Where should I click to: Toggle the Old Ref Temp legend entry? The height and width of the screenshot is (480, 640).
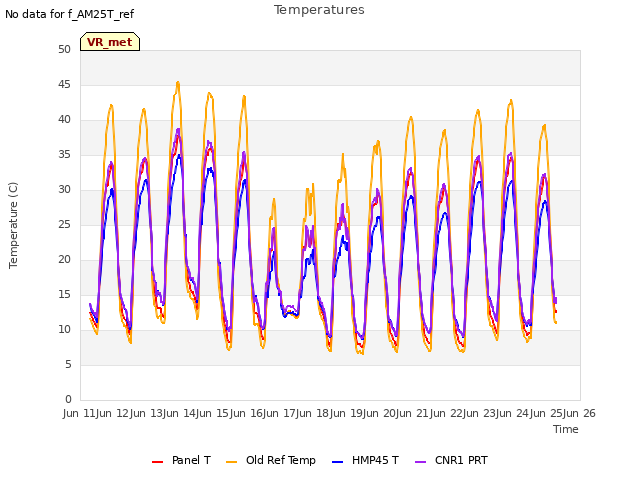(271, 460)
